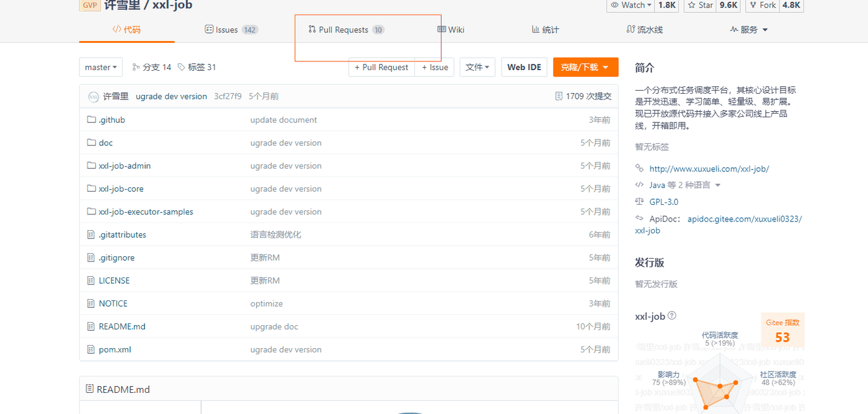Screen dimensions: 868x414
Task: Click the GVP badge
Action: tap(89, 5)
